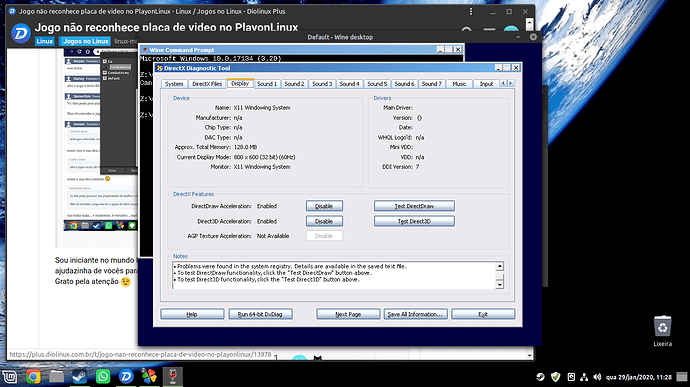690x387 pixels.
Task: Open the Sound 3 tab
Action: point(322,84)
